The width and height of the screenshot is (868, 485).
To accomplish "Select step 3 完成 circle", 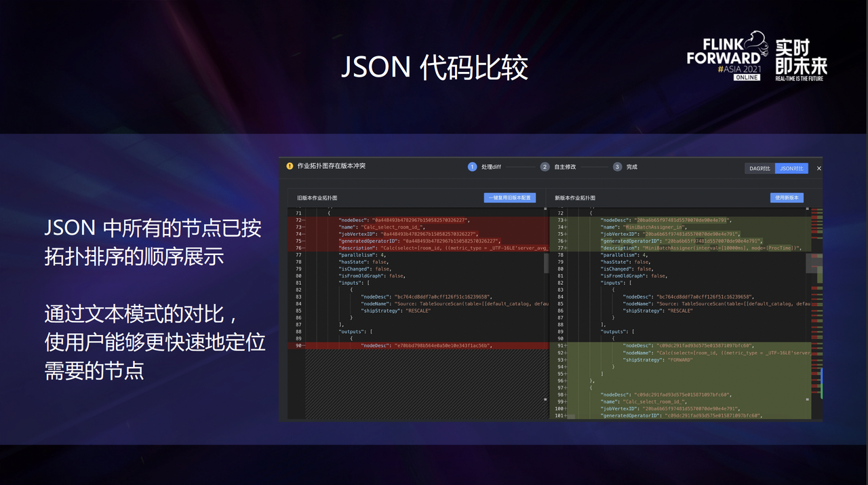I will tap(617, 167).
